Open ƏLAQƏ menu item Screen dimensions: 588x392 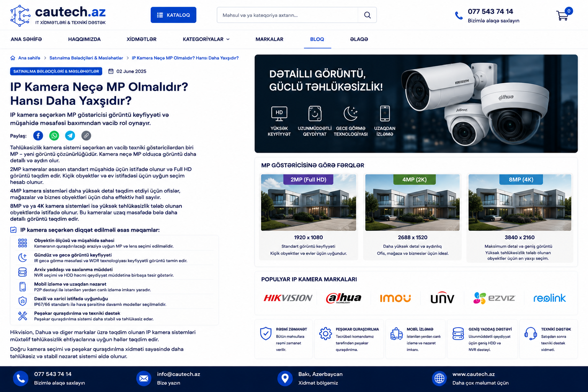click(x=359, y=39)
